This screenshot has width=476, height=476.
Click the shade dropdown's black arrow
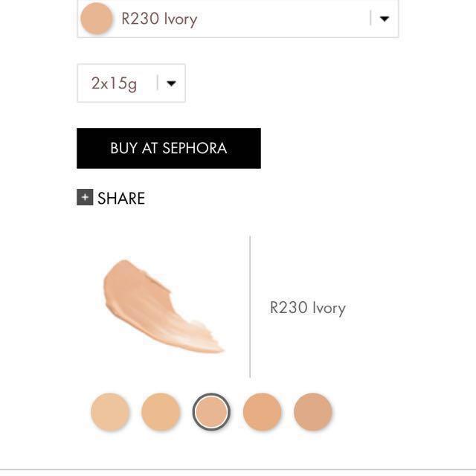coord(385,19)
